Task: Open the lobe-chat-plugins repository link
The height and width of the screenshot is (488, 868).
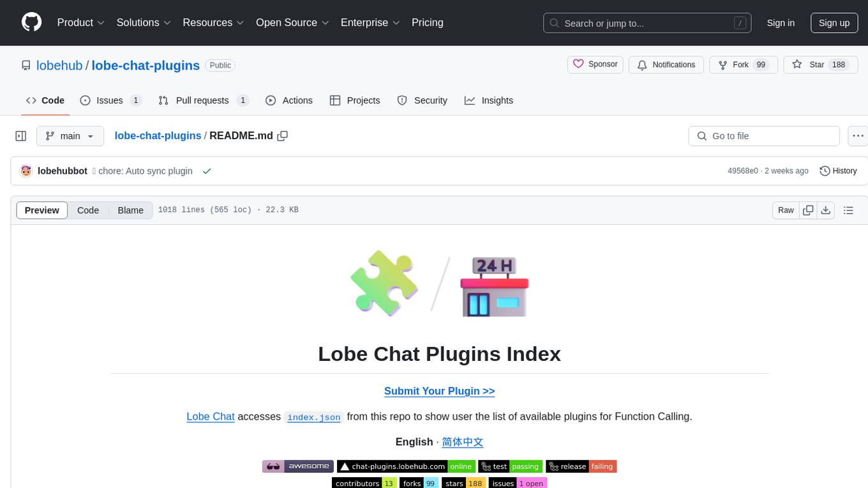Action: click(x=146, y=65)
